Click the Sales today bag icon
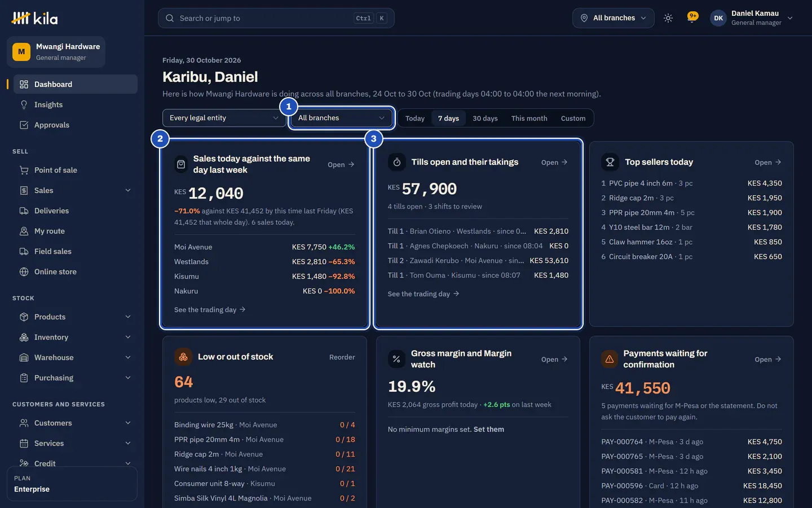Screen dimensions: 812x508 tap(181, 164)
